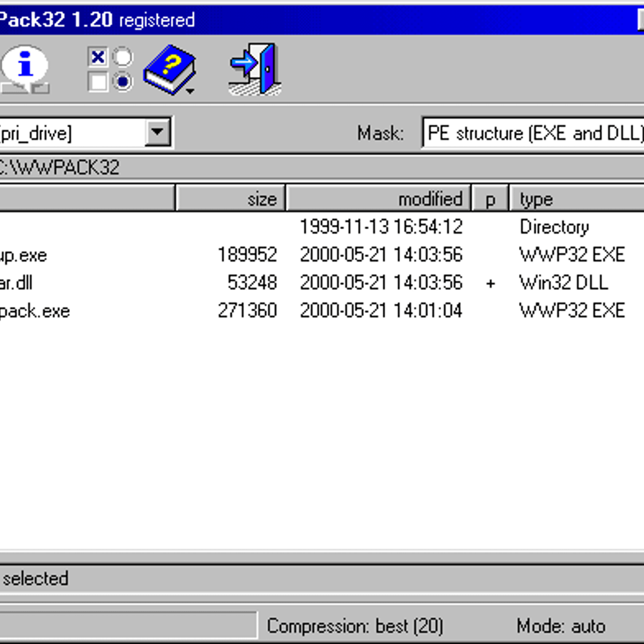The width and height of the screenshot is (644, 644).
Task: Sort files by the modified column header
Action: [378, 199]
